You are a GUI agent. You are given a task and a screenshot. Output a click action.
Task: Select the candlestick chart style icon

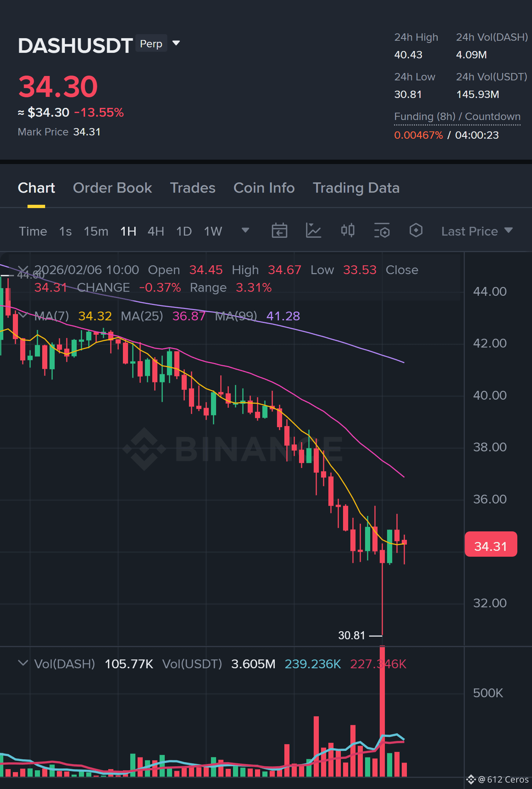(x=347, y=231)
